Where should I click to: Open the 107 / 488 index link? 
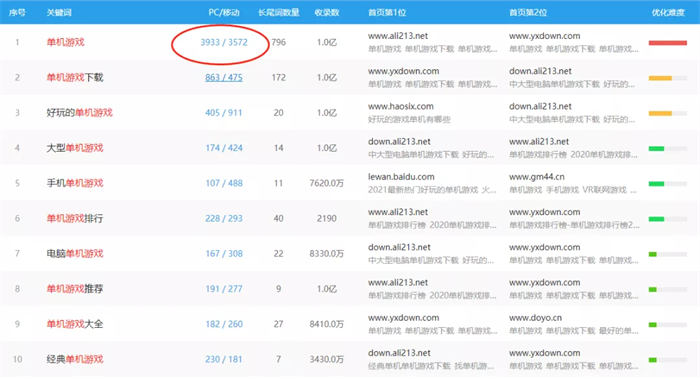(224, 183)
